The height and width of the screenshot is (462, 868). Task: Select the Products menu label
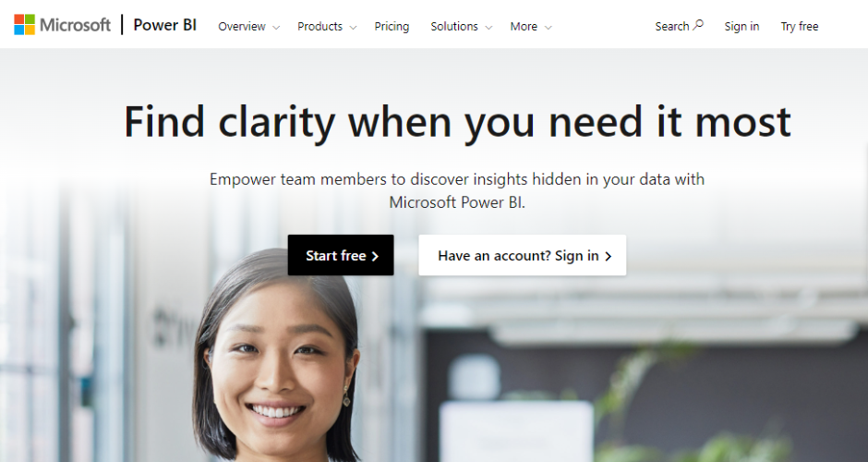pyautogui.click(x=320, y=27)
